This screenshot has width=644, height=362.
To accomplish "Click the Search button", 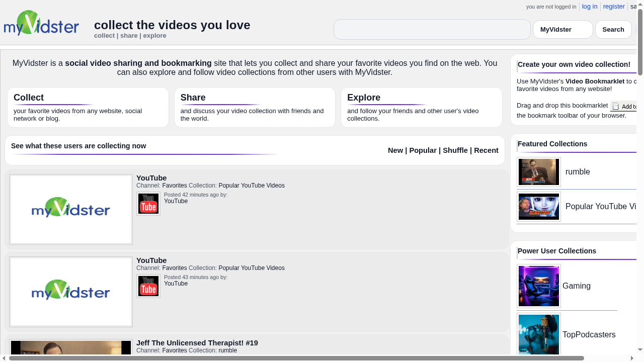I will (613, 29).
